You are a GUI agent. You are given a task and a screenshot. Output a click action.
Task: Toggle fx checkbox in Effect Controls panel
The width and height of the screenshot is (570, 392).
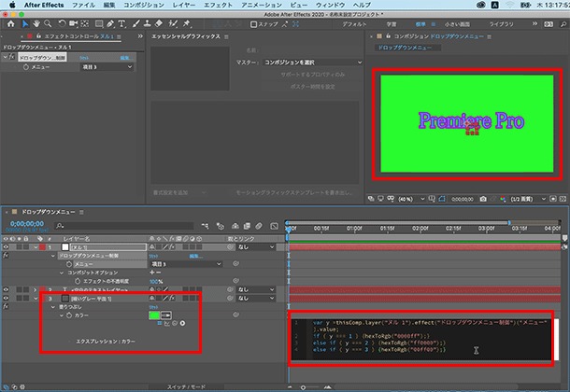[x=11, y=57]
